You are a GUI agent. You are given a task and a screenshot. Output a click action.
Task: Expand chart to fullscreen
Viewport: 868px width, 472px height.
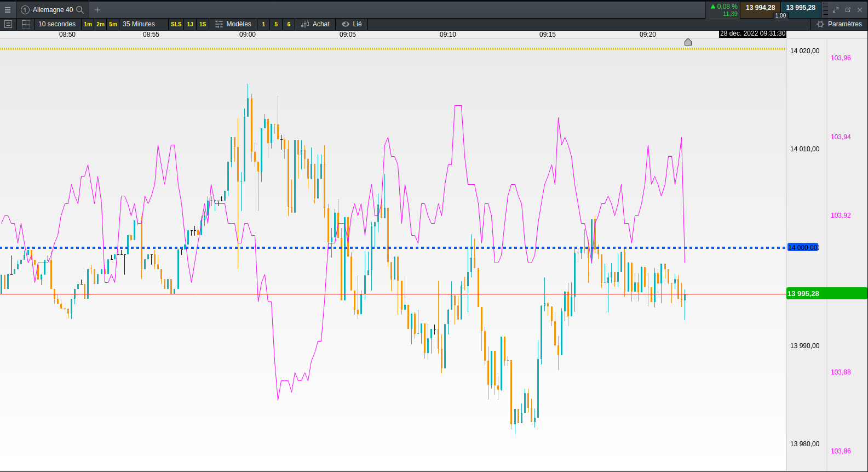pyautogui.click(x=836, y=10)
